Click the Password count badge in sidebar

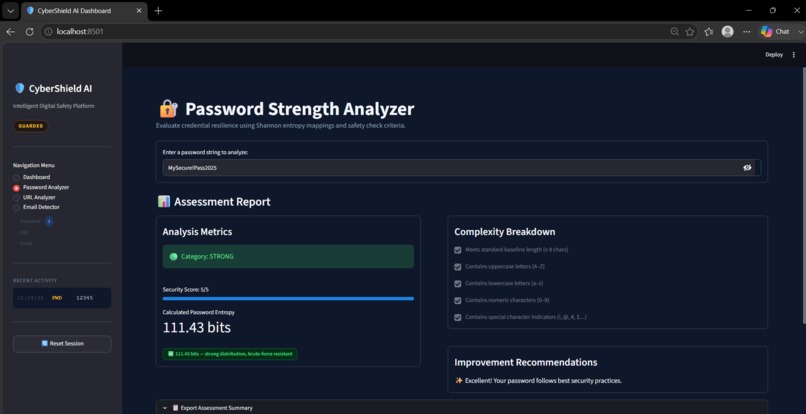tap(49, 221)
